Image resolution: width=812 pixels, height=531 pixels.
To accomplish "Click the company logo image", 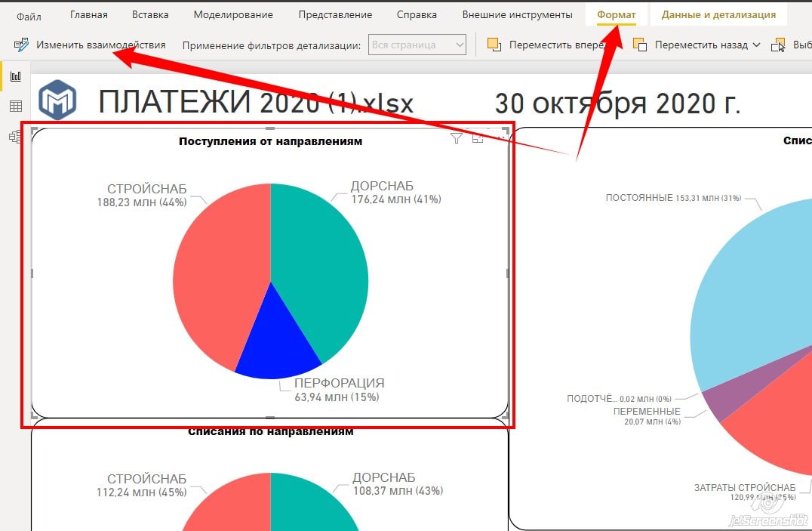I will pos(57,100).
